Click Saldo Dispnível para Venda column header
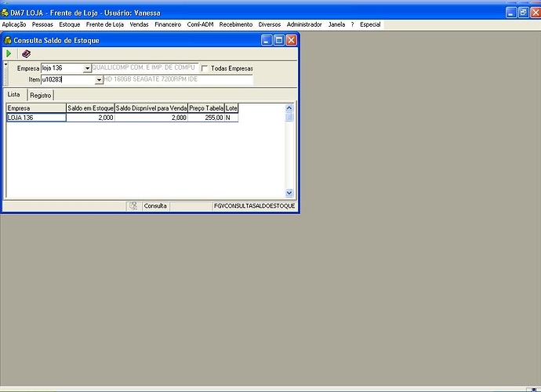 tap(151, 108)
